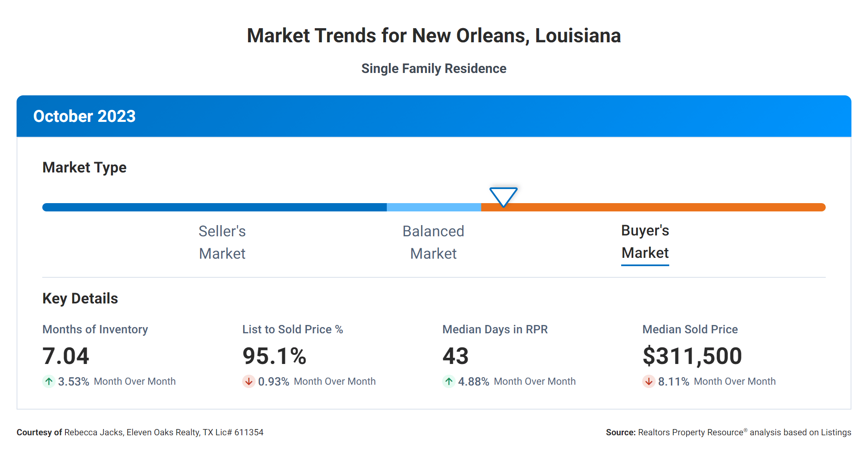The height and width of the screenshot is (456, 868).
Task: Click the Single Family Residence subtitle
Action: 434,68
